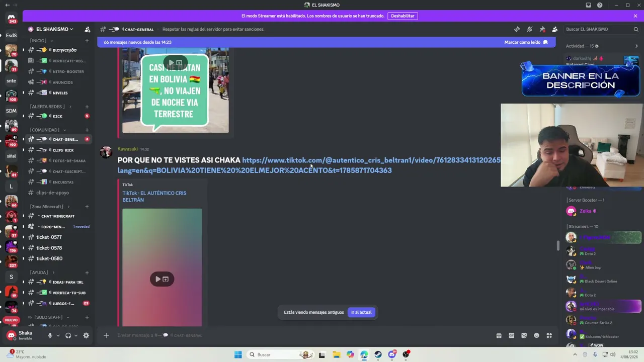Viewport: 644px width, 362px height.
Task: Open the ticket-0577 channel
Action: (x=59, y=237)
